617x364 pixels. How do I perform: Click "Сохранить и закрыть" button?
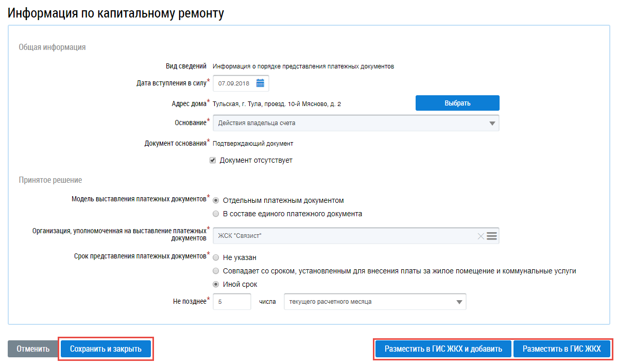coord(106,349)
